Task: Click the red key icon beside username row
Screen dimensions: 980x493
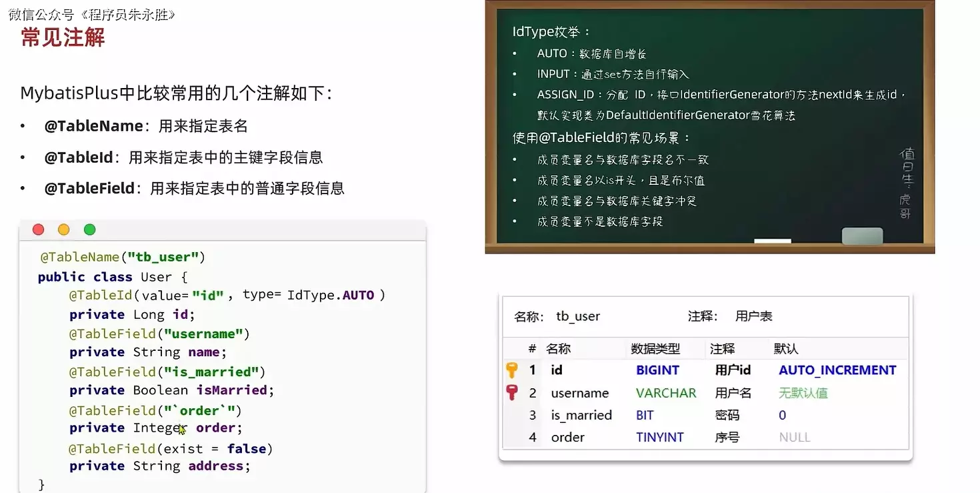Action: (512, 393)
